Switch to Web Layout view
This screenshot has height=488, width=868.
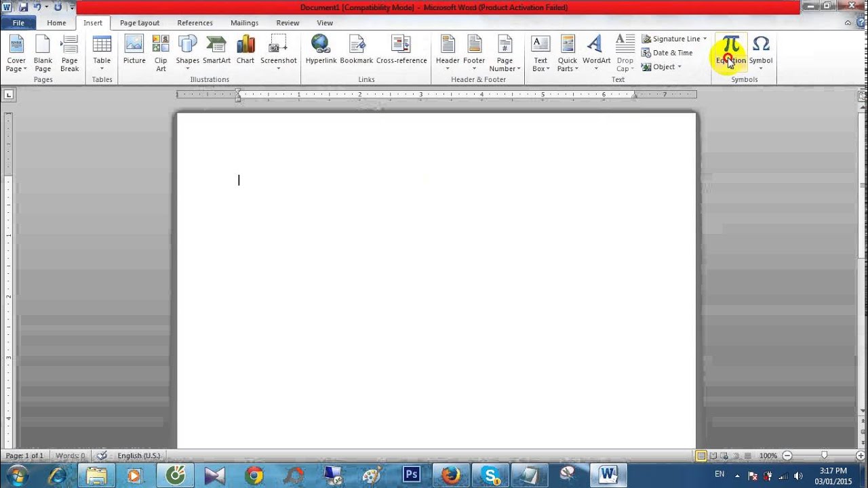[725, 455]
